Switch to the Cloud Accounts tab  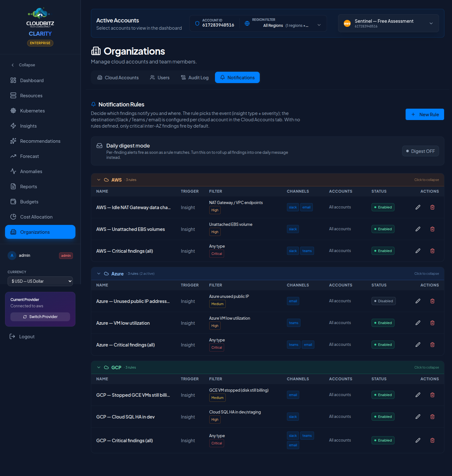point(118,78)
